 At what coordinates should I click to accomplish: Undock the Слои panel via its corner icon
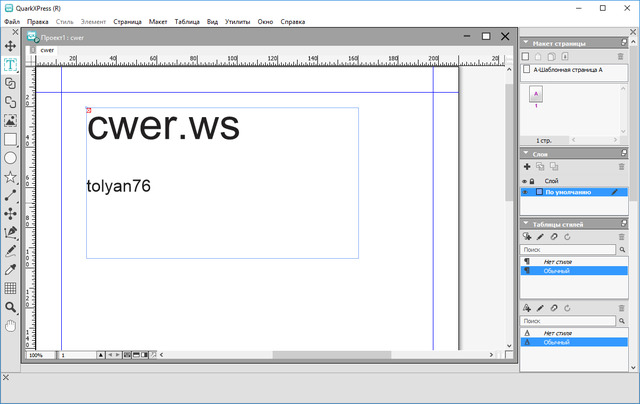coord(624,153)
